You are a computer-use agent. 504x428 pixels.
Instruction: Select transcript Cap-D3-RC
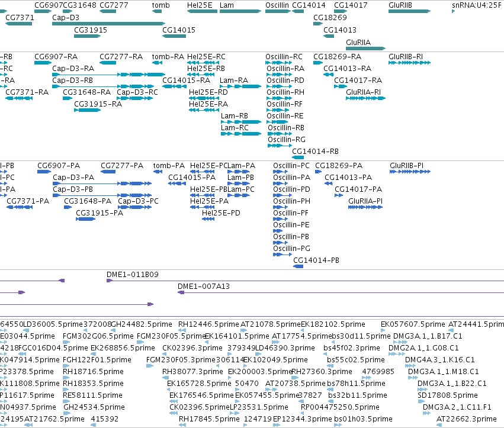135,98
